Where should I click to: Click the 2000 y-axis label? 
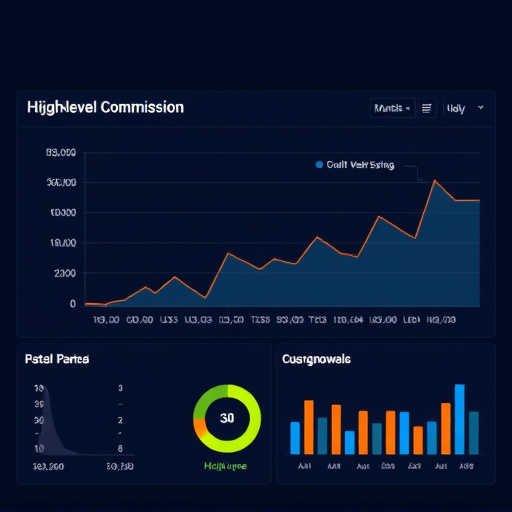click(x=65, y=273)
